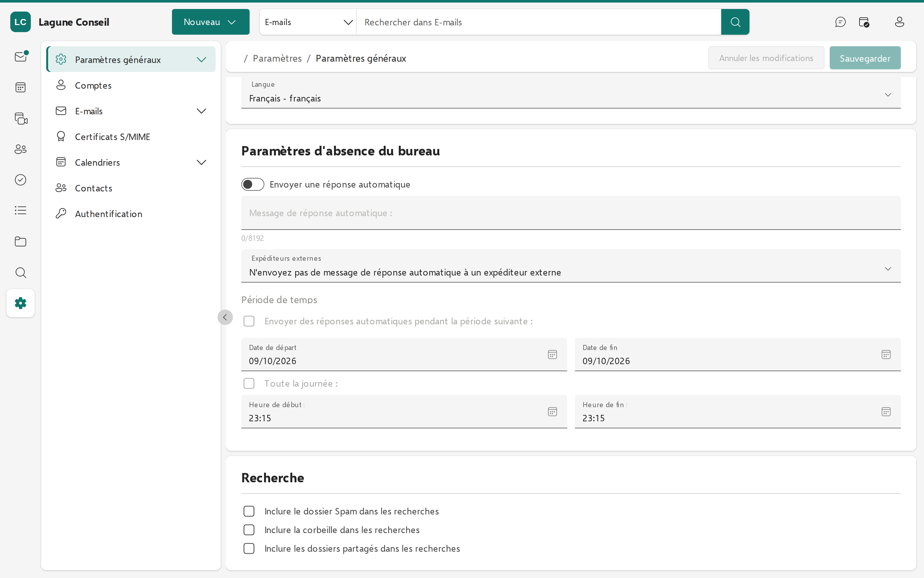Expand the E-mails settings section
The image size is (924, 578).
[x=201, y=111]
